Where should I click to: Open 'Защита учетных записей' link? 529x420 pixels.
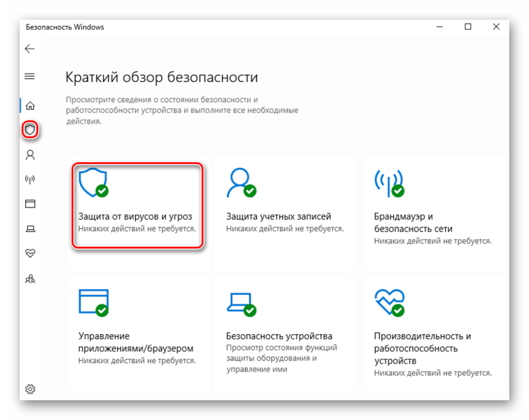pos(278,216)
